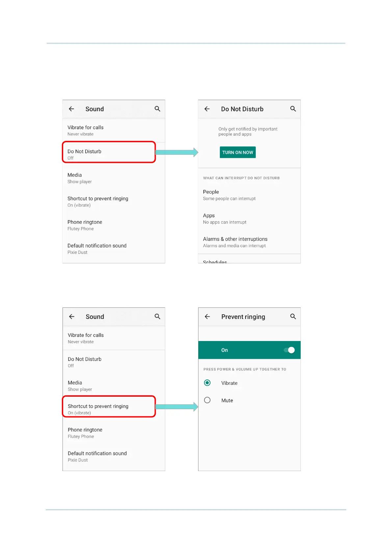Tap TURN ON NOW button

pyautogui.click(x=238, y=152)
